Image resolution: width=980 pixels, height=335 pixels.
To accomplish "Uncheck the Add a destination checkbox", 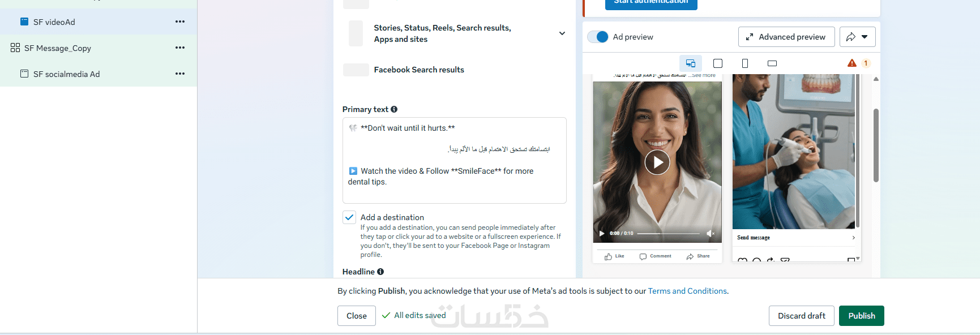I will pyautogui.click(x=349, y=217).
